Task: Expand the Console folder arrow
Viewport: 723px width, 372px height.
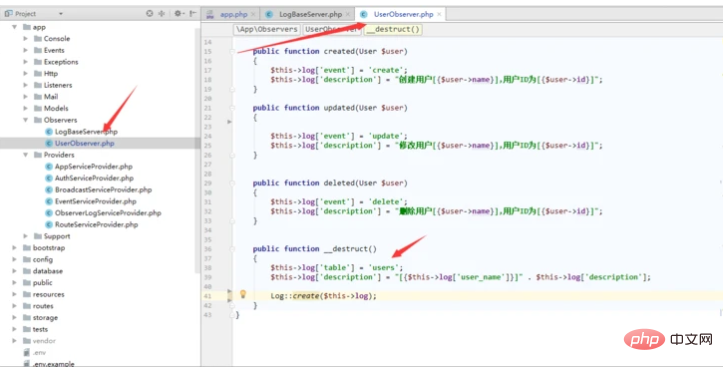Action: pyautogui.click(x=25, y=39)
